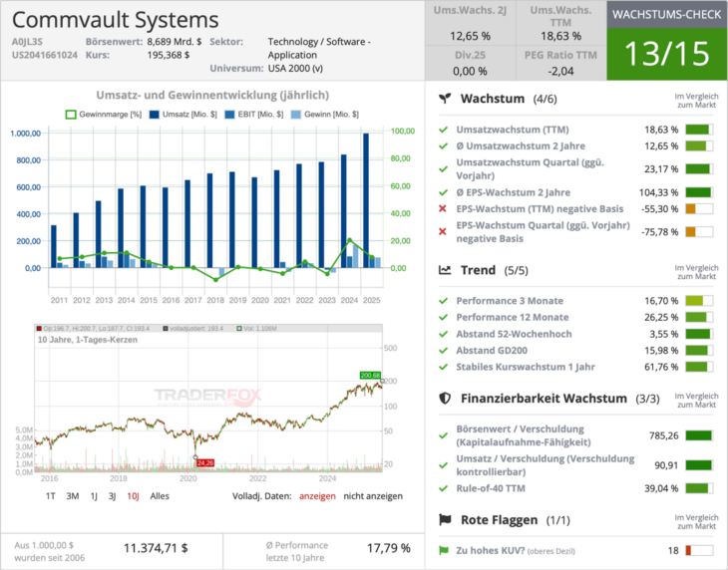The width and height of the screenshot is (728, 570).
Task: Click the market comparison bar for Umsatzwachstum (TTM)
Action: tap(699, 130)
